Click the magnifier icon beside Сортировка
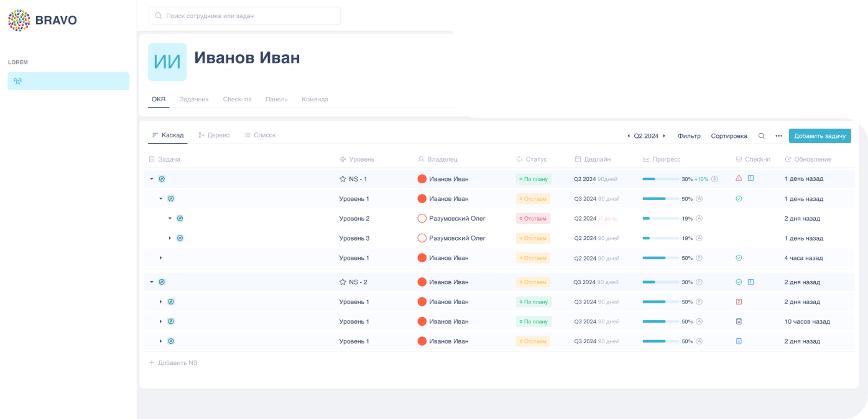This screenshot has height=419, width=868. tap(762, 136)
